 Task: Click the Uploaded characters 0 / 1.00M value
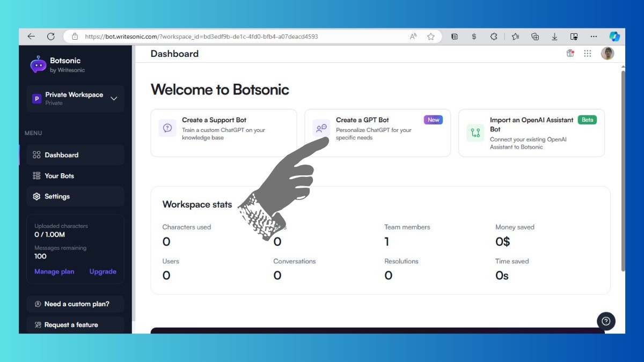[50, 234]
